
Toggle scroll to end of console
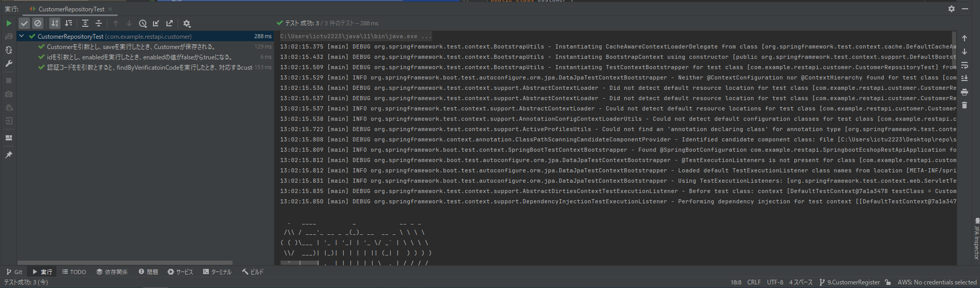(x=964, y=78)
